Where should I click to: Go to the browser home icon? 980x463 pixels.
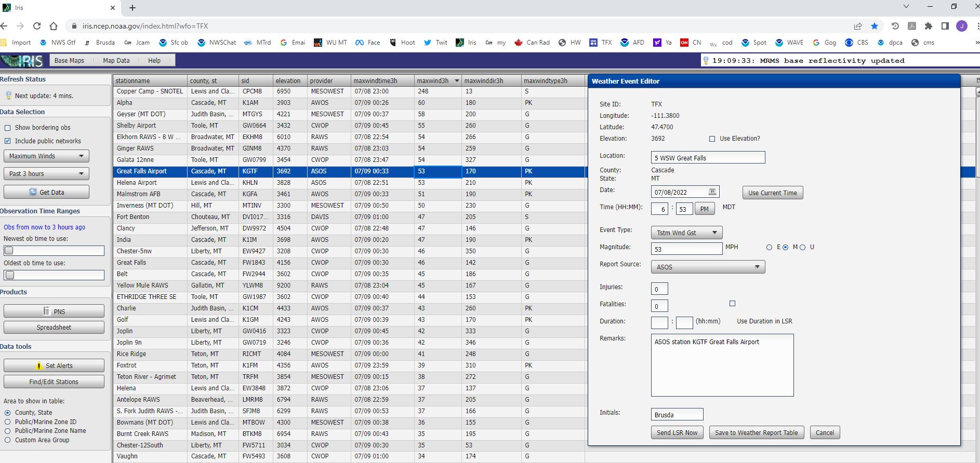(54, 26)
